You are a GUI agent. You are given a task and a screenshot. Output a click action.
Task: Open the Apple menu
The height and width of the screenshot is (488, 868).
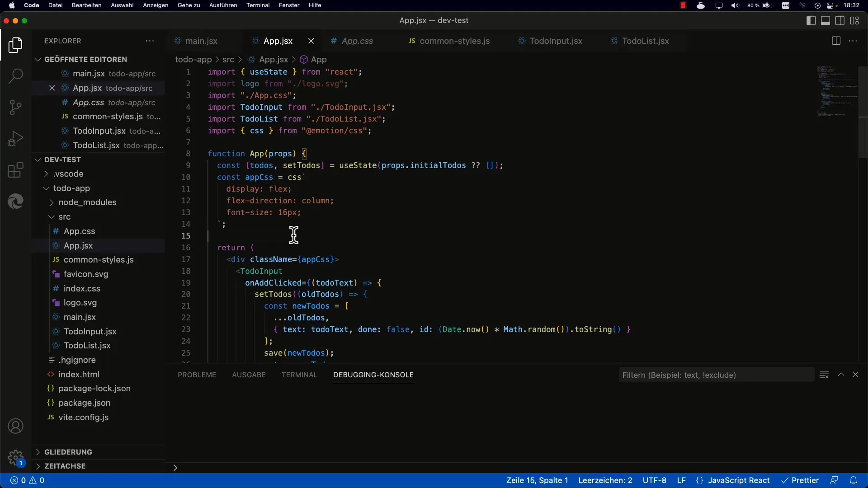(12, 5)
